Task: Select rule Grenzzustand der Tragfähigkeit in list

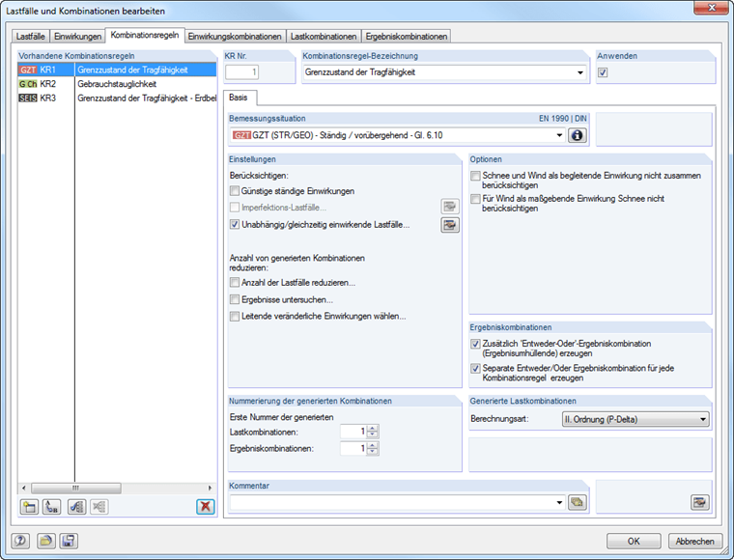Action: (x=117, y=70)
